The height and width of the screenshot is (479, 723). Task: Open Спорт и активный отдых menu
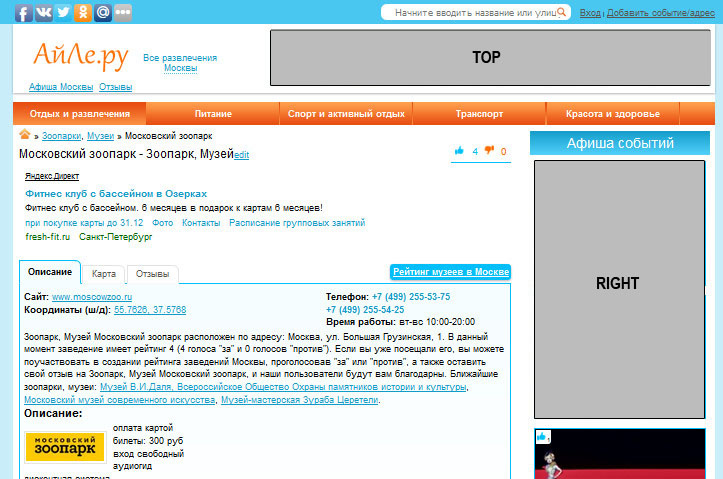pyautogui.click(x=346, y=114)
